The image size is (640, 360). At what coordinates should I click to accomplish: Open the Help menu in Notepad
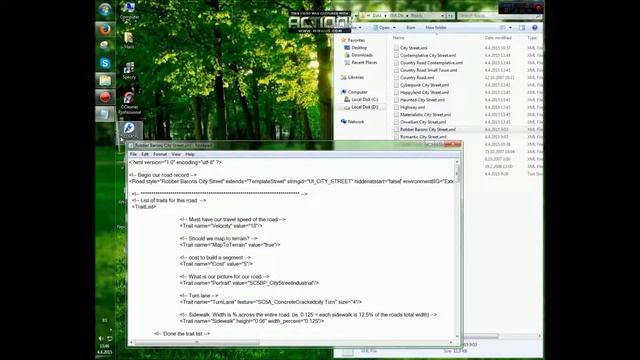click(190, 154)
